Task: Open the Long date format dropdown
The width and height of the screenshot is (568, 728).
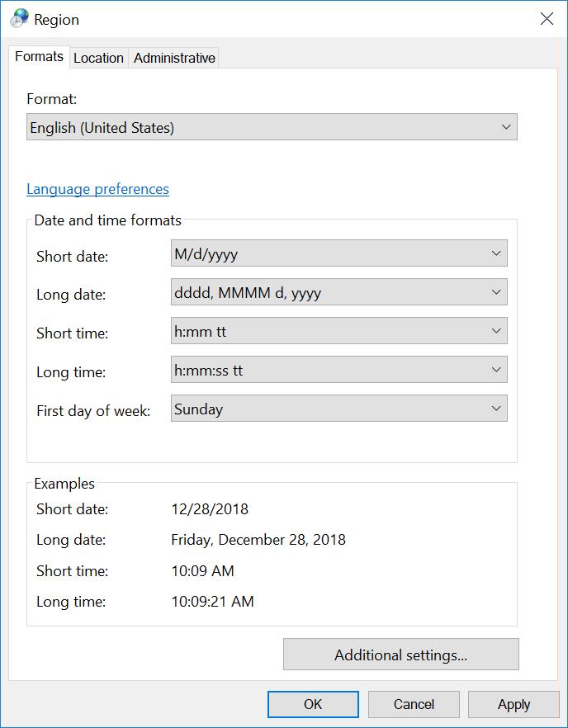Action: tap(338, 293)
